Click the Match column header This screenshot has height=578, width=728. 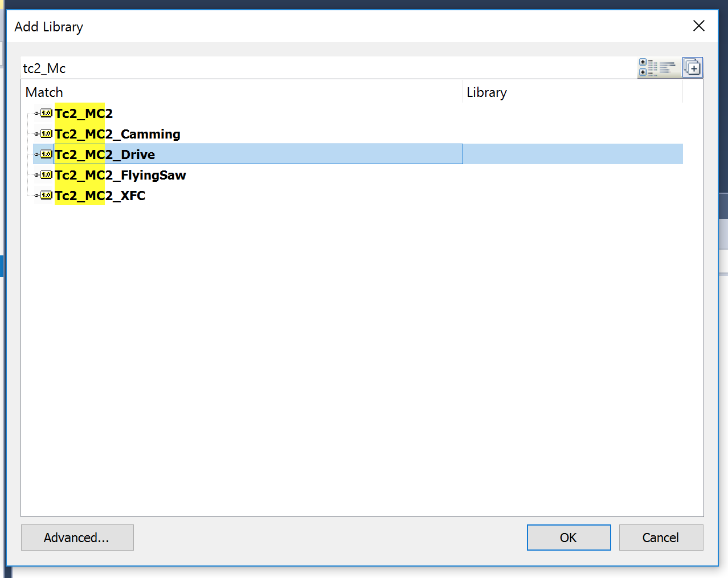(242, 92)
